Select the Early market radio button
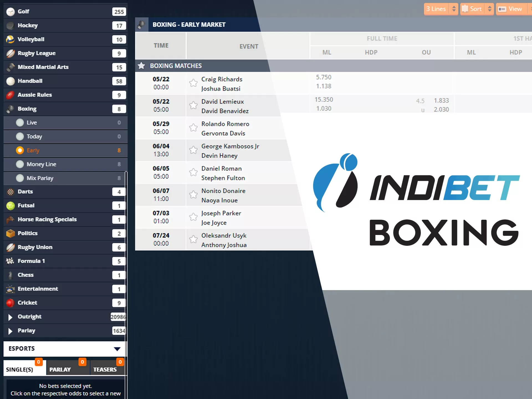 [x=20, y=150]
